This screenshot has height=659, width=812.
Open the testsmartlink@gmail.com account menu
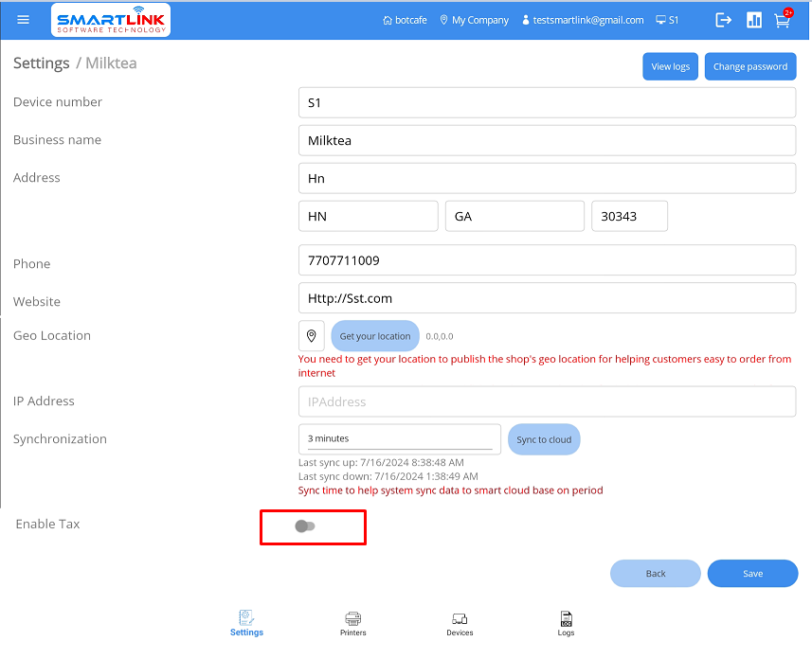point(583,20)
